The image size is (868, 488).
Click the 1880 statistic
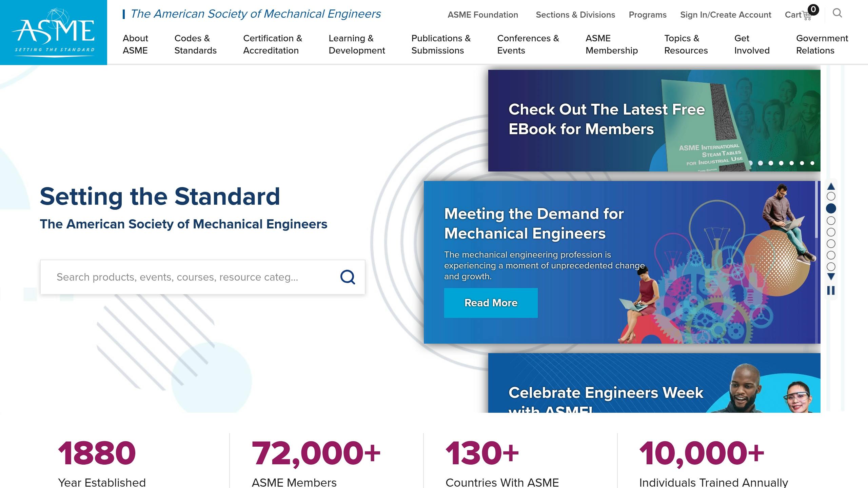[x=97, y=453]
